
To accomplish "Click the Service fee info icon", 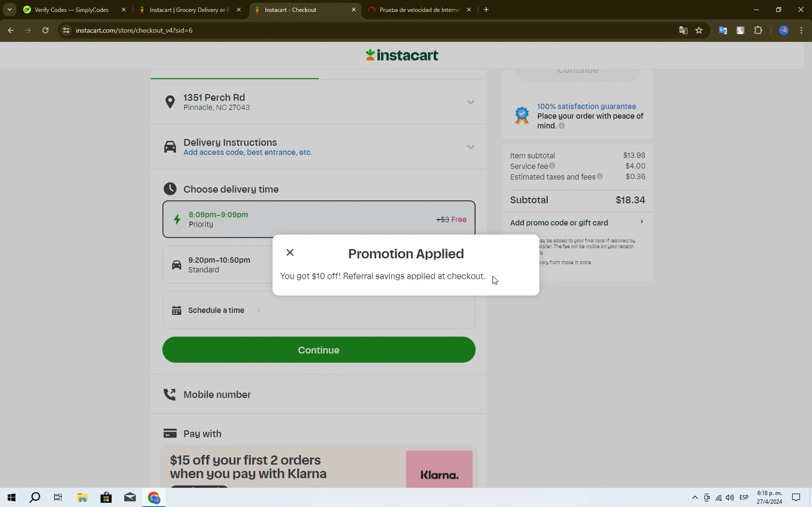I will [x=552, y=166].
